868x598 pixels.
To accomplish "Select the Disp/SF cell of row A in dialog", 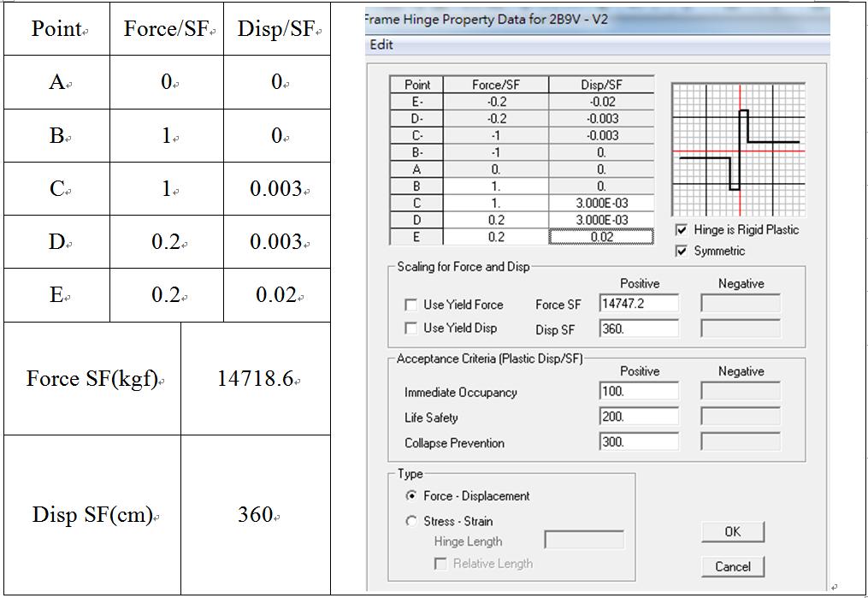I will (601, 169).
